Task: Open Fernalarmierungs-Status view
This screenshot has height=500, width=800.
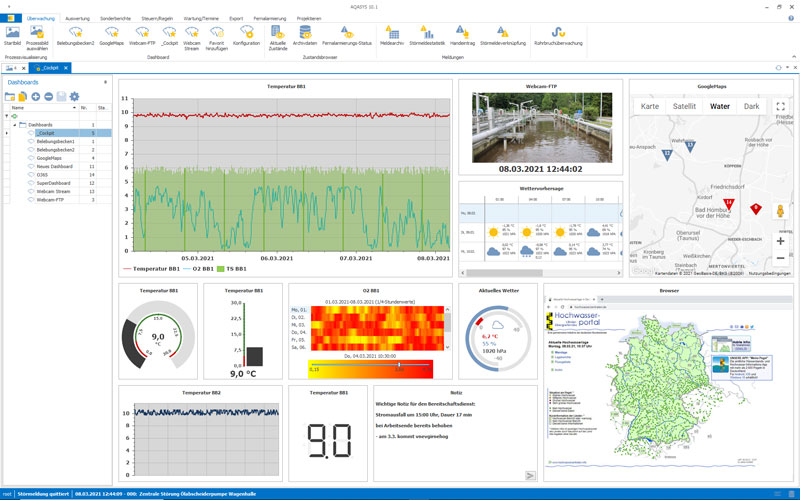Action: pos(347,37)
